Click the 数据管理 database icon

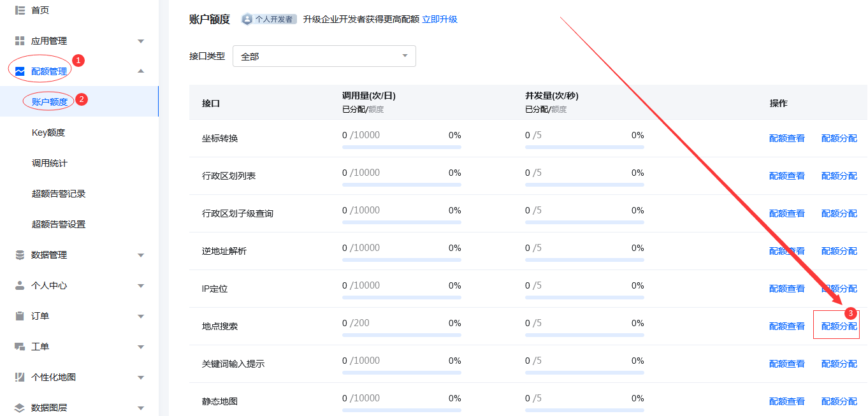20,255
